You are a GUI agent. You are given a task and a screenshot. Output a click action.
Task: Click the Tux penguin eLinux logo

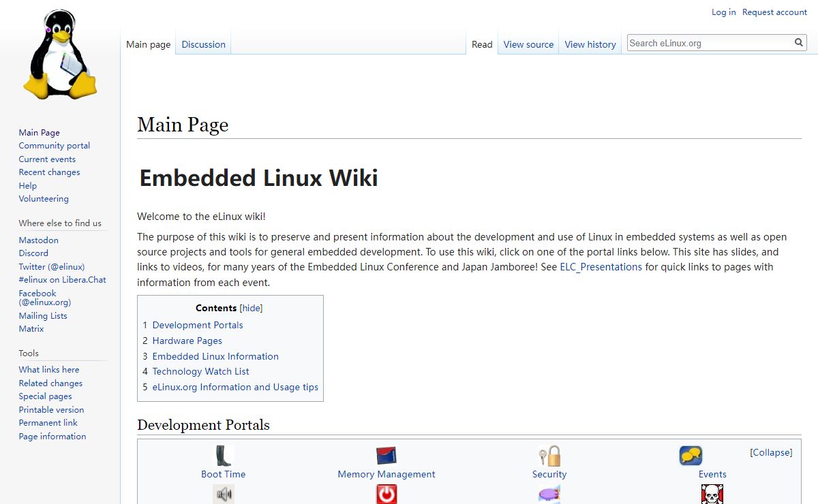pyautogui.click(x=60, y=55)
